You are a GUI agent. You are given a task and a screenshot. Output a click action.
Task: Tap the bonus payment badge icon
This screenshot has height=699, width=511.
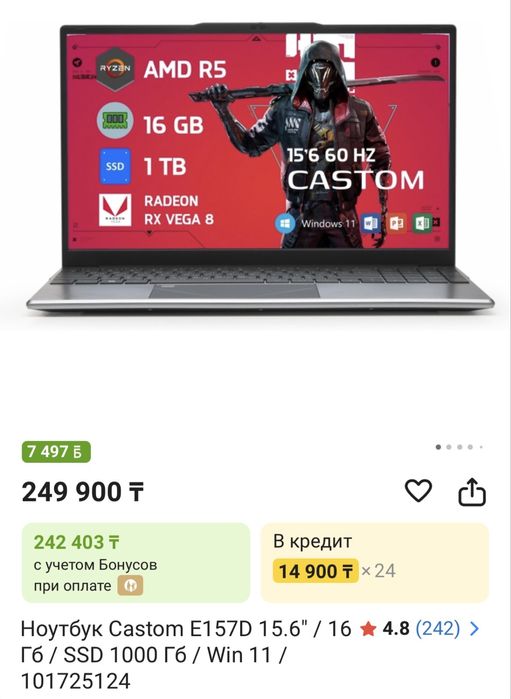coord(130,585)
